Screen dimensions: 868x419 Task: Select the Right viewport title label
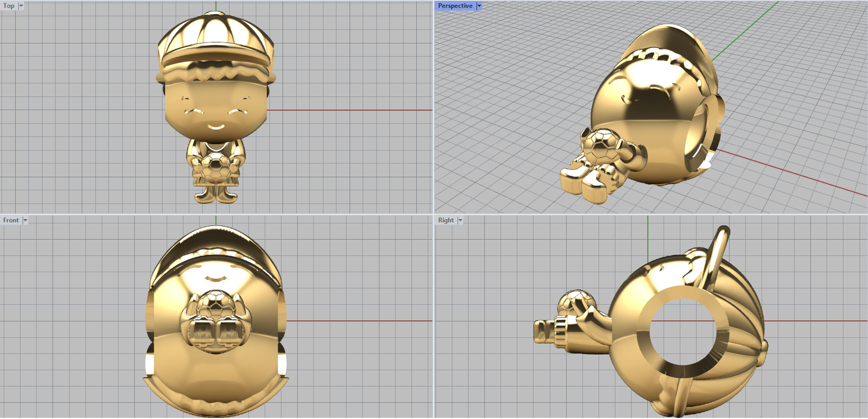pyautogui.click(x=445, y=220)
